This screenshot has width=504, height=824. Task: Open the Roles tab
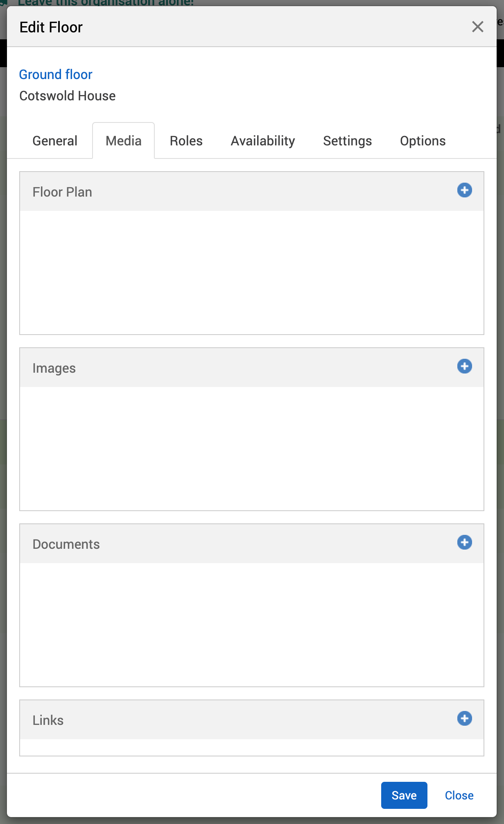(x=186, y=141)
